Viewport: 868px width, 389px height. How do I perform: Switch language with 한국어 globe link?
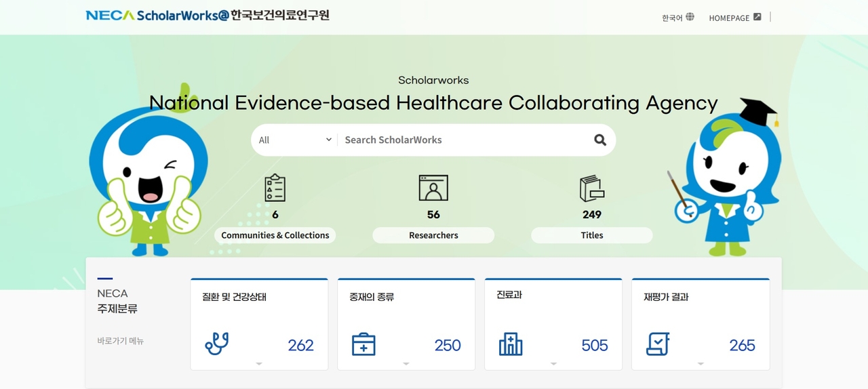tap(678, 18)
